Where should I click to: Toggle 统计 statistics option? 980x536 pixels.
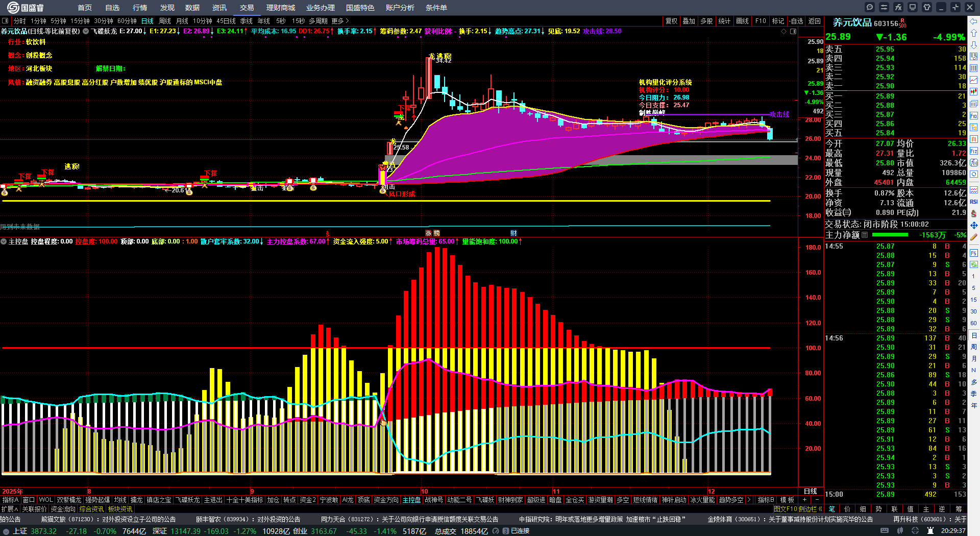tap(724, 21)
